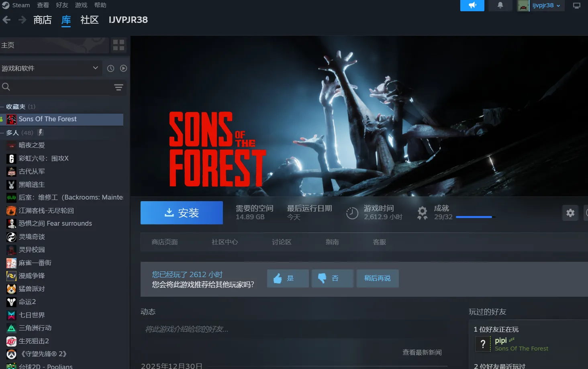
Task: Select 命运2 in the game list
Action: (27, 302)
